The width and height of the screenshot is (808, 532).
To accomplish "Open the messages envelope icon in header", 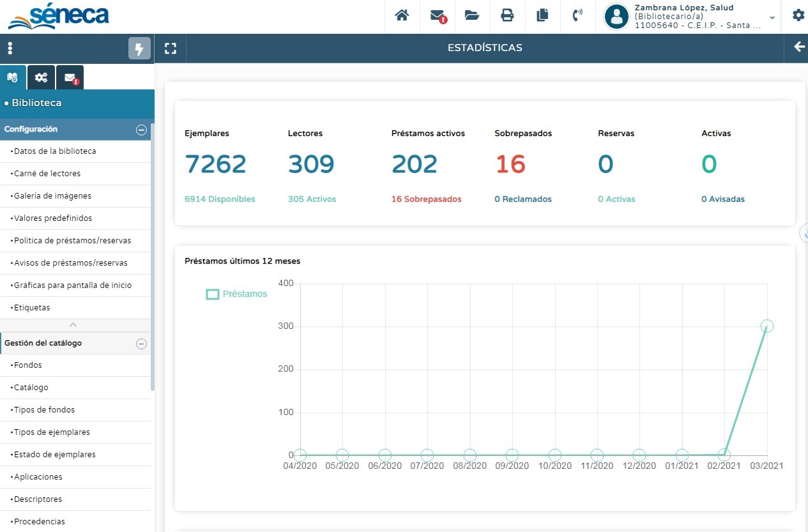I will [437, 16].
